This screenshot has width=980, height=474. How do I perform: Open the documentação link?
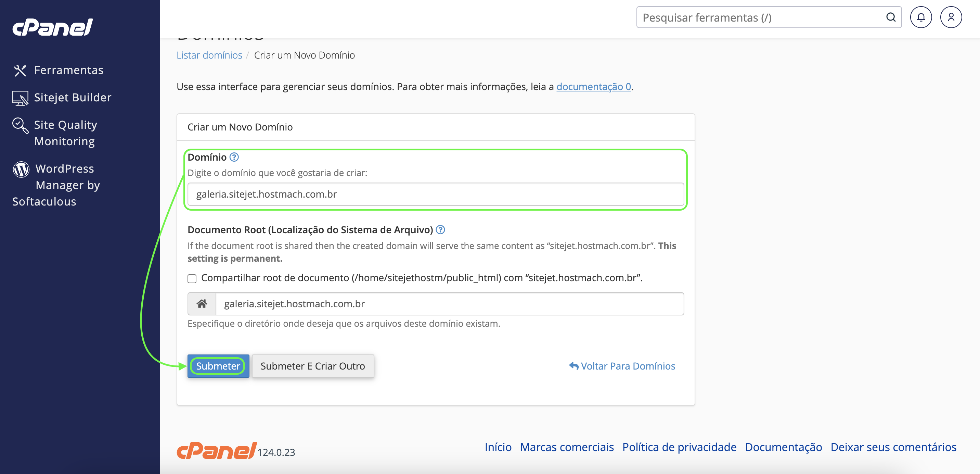point(593,87)
